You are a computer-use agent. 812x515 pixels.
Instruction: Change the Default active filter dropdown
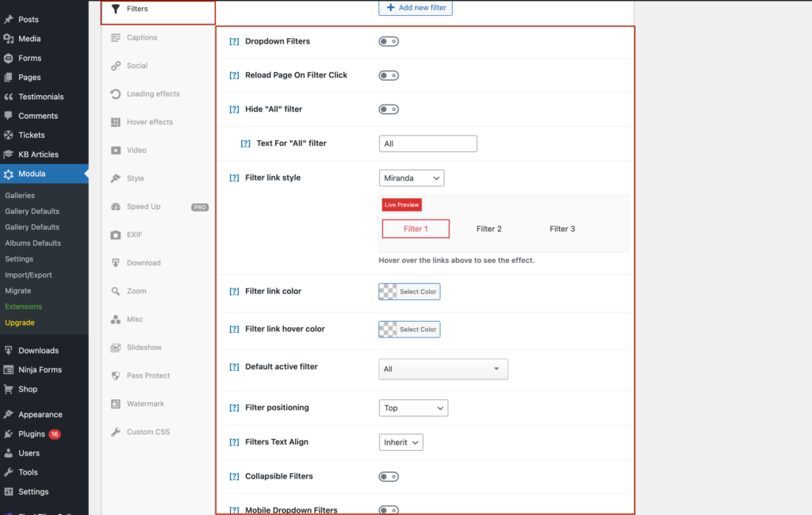coord(442,368)
